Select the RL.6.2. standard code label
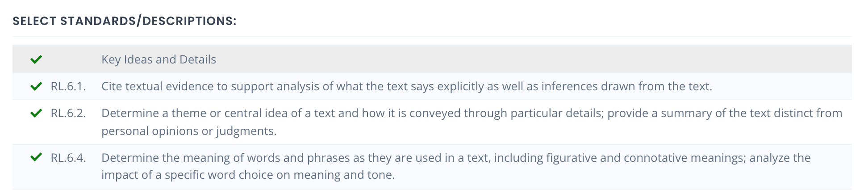Screen dimensions: 868x194 click(68, 113)
